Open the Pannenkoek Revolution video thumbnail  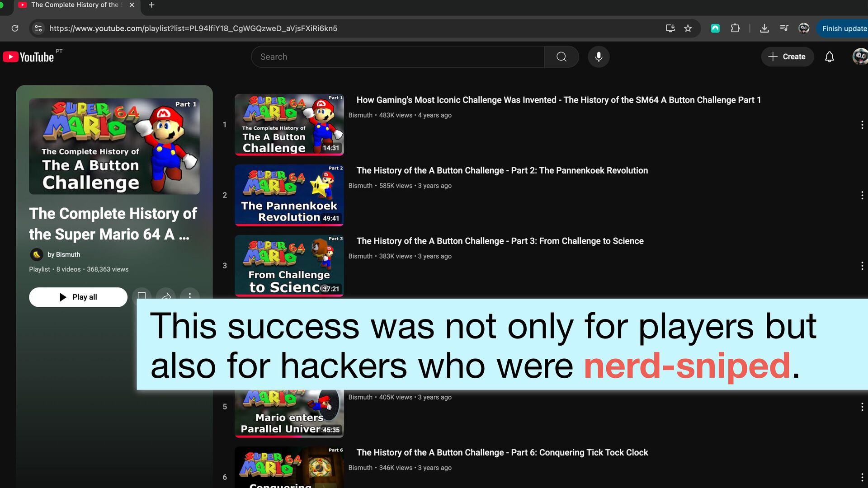click(x=289, y=195)
